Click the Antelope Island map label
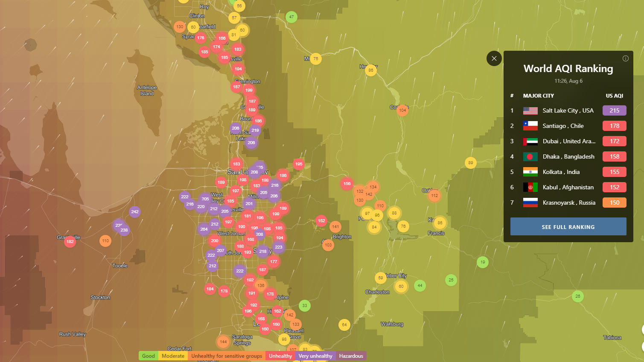The width and height of the screenshot is (644, 362). coord(147,90)
